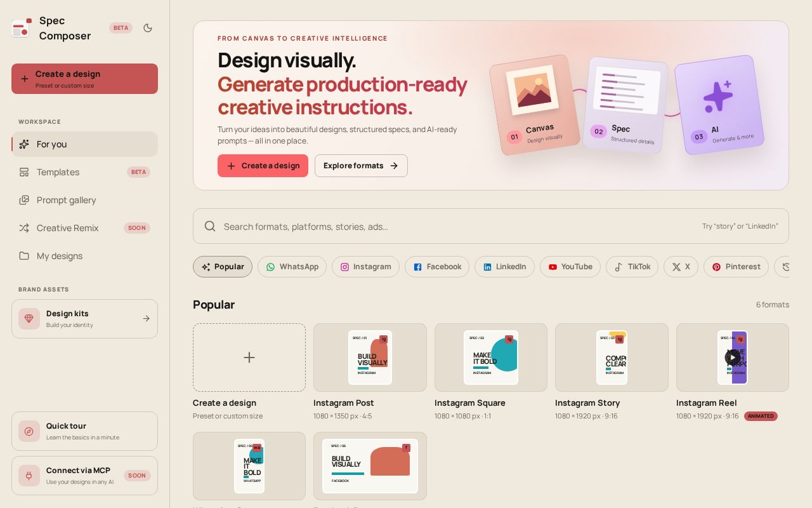Click play icon on Instagram Reel
Screen dimensions: 812x508
click(x=732, y=358)
